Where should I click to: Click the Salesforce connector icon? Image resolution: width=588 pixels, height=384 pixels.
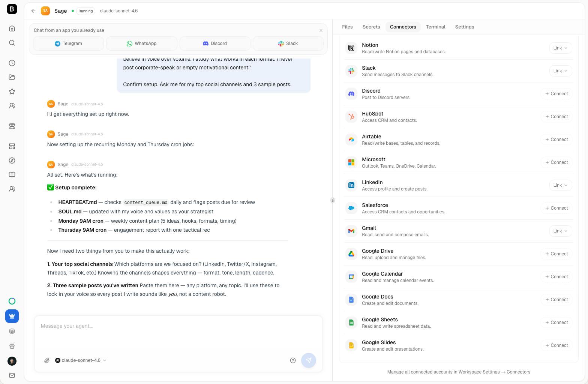point(351,208)
